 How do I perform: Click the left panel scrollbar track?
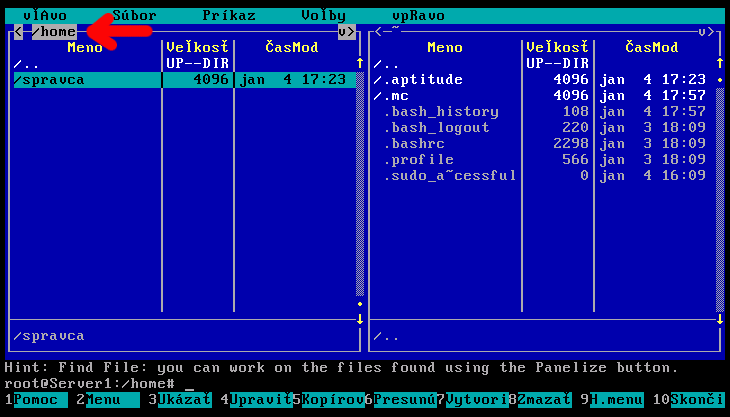[360, 184]
